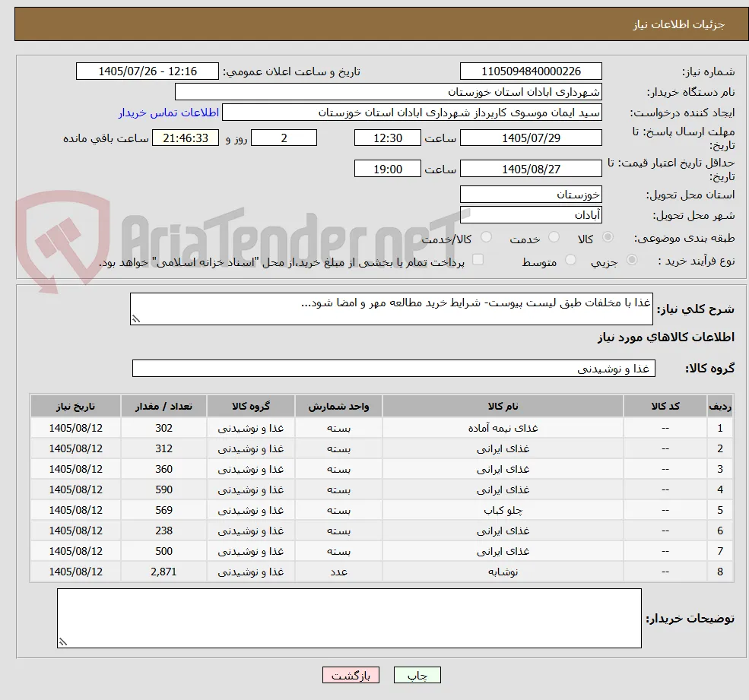Click the response deadline time 12:30

coord(387,138)
